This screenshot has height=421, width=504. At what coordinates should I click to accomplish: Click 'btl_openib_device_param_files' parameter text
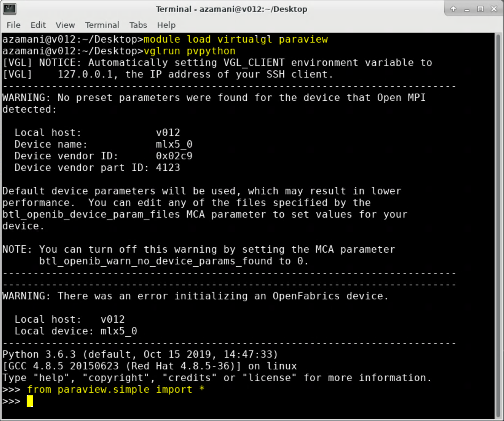[91, 215]
